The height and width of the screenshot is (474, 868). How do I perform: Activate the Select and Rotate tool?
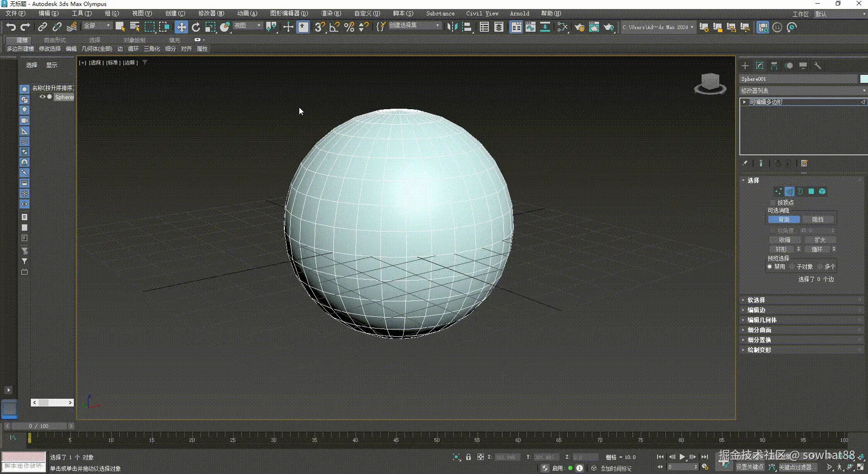196,27
